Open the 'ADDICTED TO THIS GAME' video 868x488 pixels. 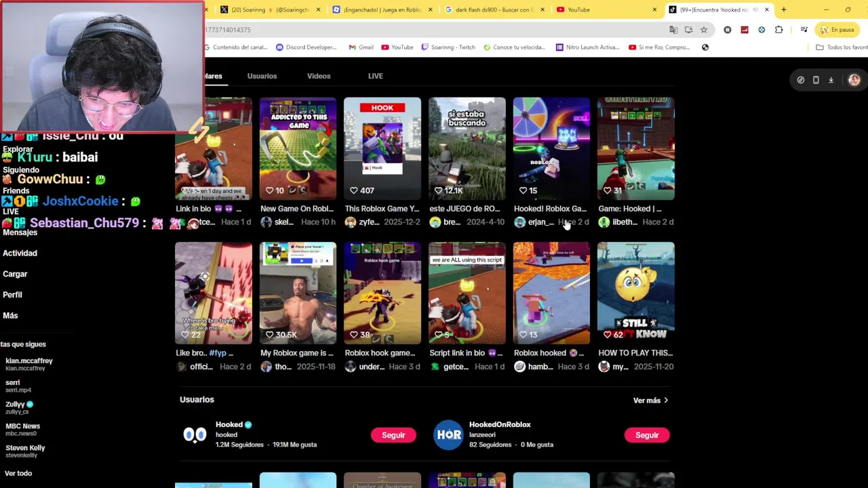pos(298,148)
